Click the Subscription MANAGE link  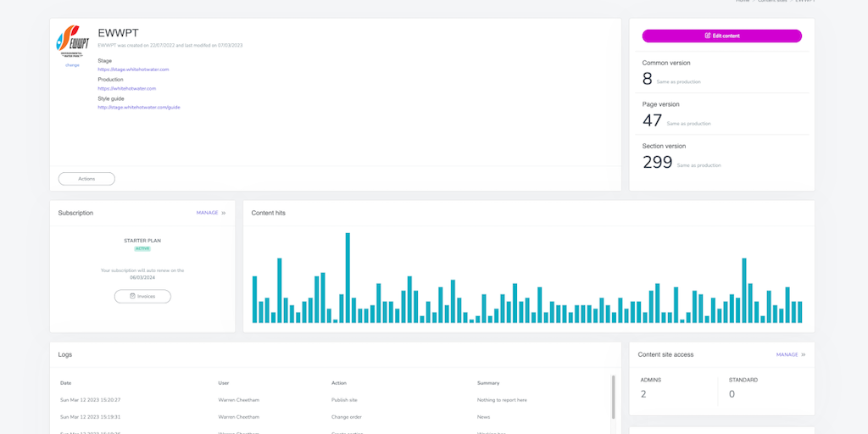point(207,213)
